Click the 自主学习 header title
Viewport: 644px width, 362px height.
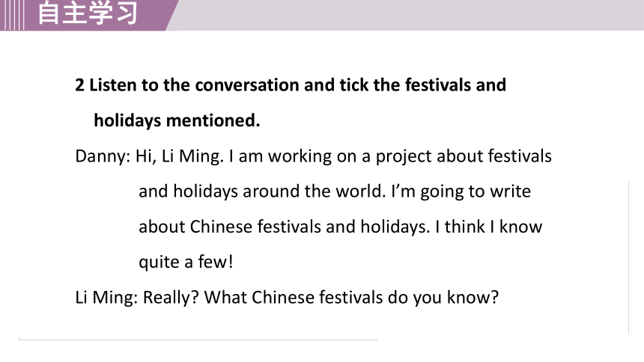click(x=88, y=13)
